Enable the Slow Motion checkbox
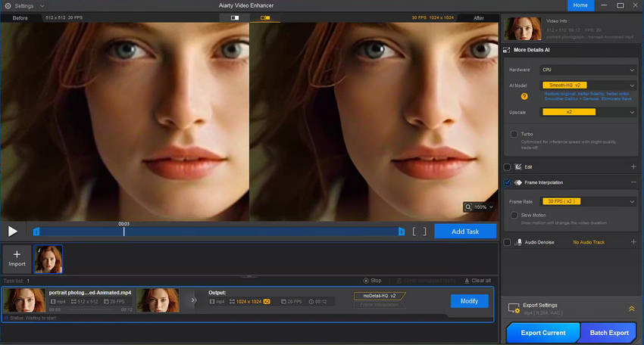Viewport: 644px width, 345px height. [514, 215]
